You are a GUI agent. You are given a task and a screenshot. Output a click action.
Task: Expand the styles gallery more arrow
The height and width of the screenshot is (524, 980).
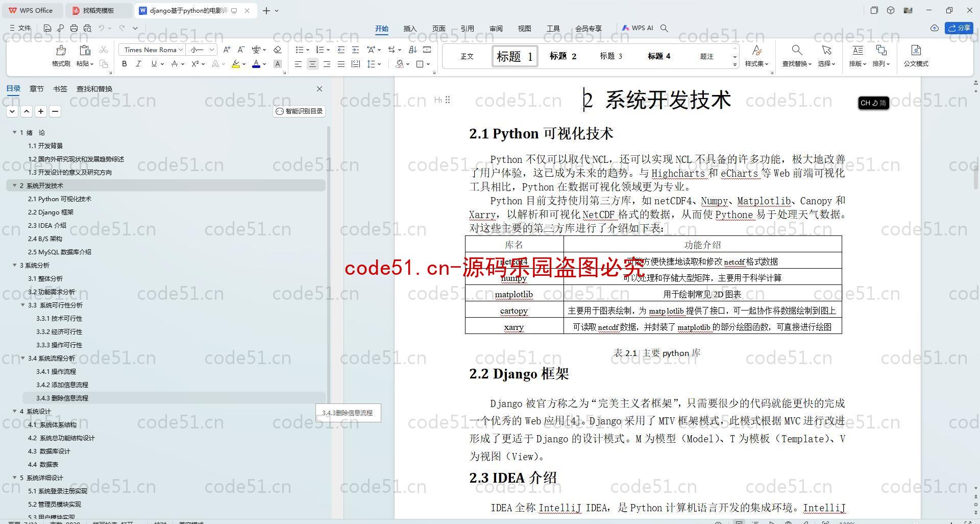pyautogui.click(x=735, y=64)
